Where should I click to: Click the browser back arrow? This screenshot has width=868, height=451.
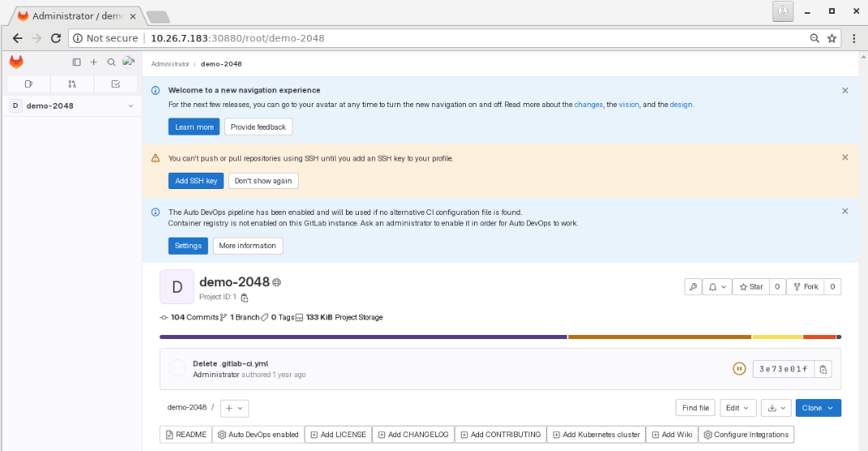coord(18,38)
